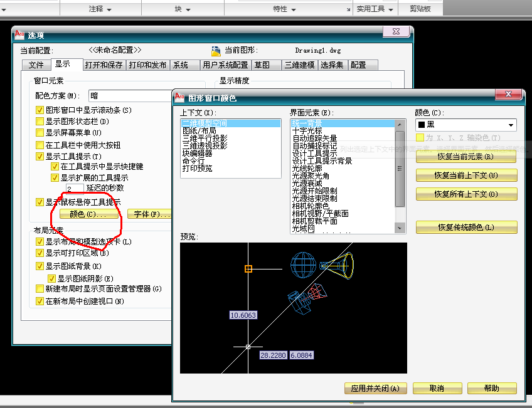Expand the 注释 ribbon panel

click(x=100, y=9)
